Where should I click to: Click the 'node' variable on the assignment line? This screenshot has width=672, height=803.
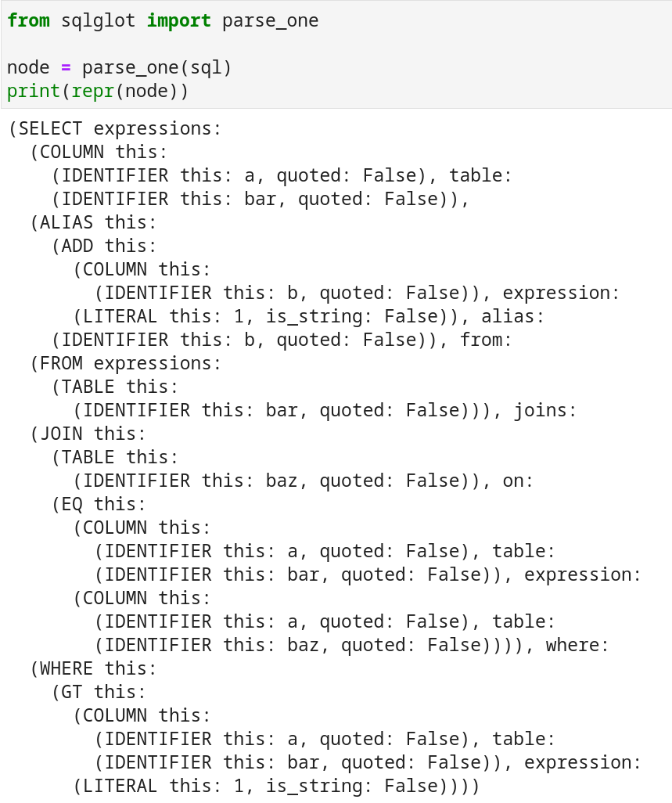pos(28,68)
